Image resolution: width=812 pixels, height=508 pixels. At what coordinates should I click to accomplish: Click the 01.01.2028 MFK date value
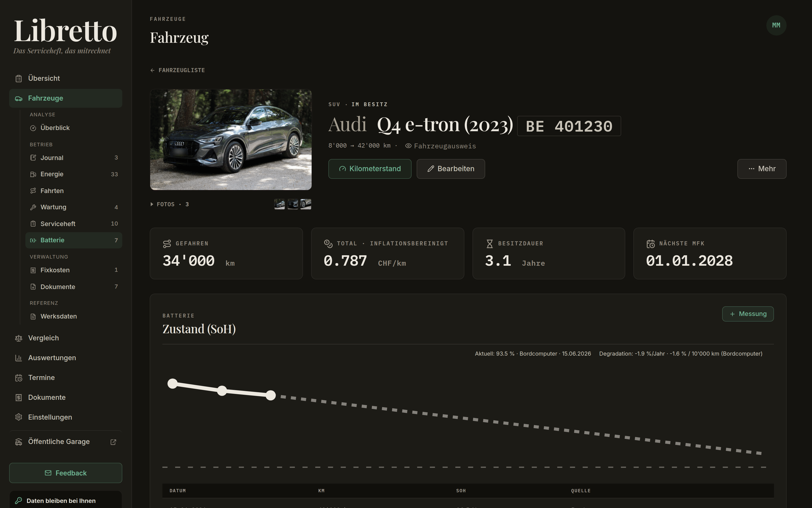click(x=689, y=261)
